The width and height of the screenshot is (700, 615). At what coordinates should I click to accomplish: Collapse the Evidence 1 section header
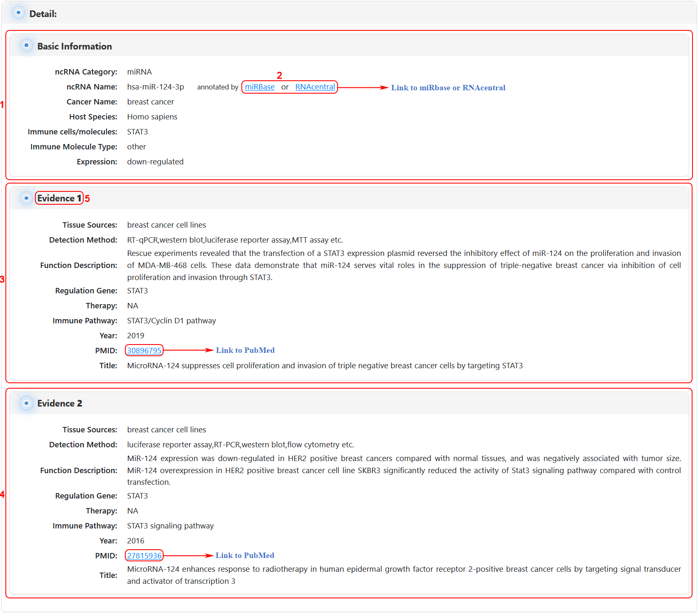(x=59, y=198)
